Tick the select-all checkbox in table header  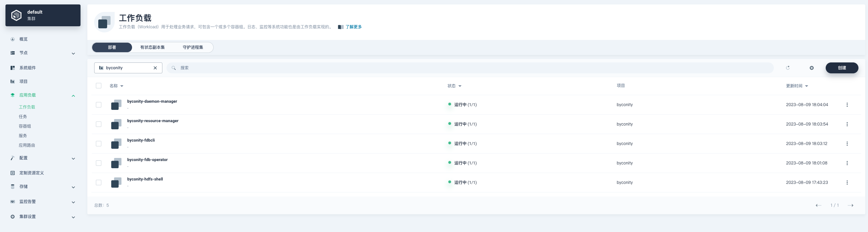point(99,86)
